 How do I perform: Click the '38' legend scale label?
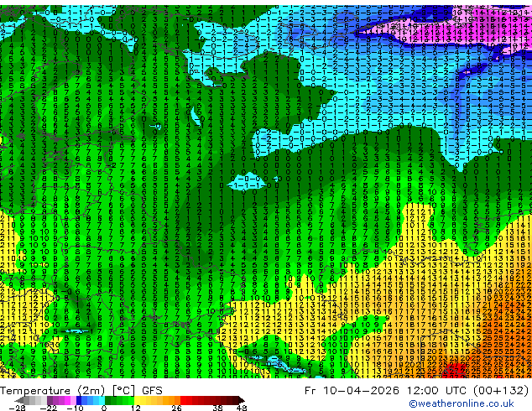[217, 408]
